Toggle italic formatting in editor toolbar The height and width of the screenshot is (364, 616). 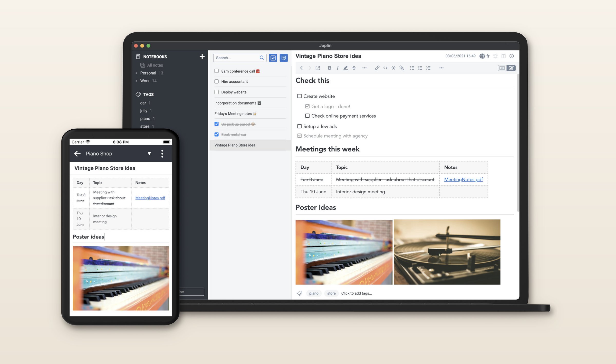point(338,68)
